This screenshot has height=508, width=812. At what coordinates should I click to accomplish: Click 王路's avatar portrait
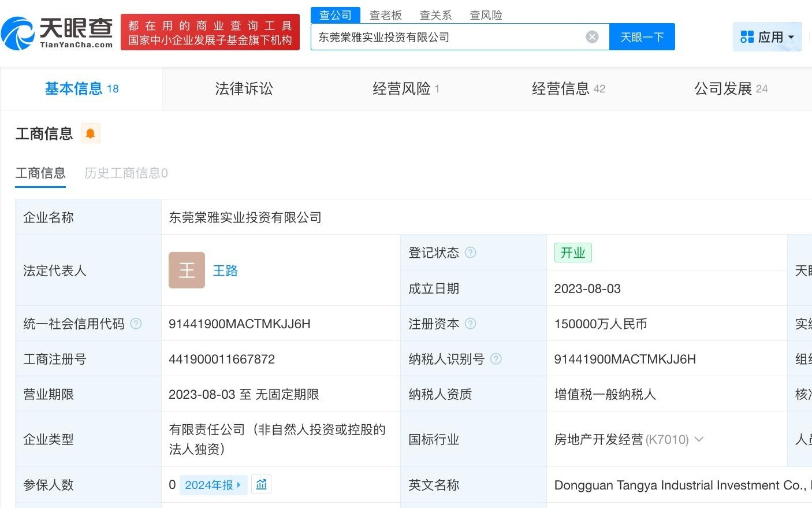[187, 270]
